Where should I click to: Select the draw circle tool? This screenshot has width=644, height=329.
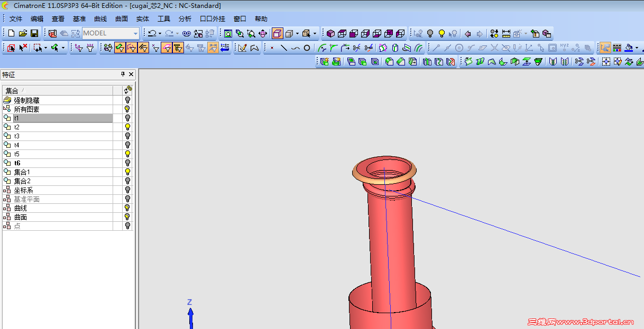[x=307, y=48]
